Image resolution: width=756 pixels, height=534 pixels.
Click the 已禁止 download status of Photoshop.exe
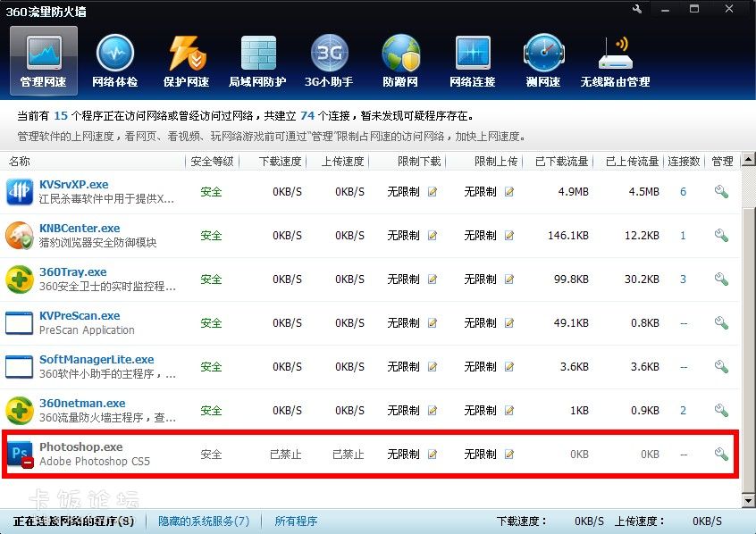point(285,455)
